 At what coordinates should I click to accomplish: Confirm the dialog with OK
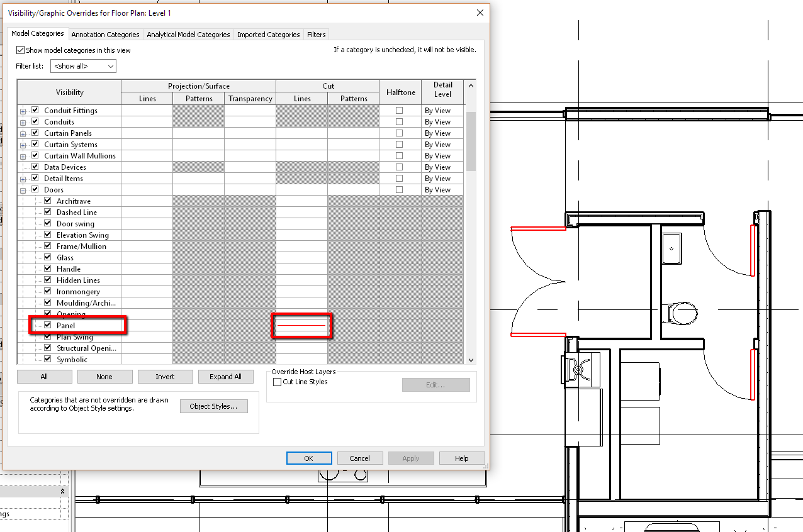pos(308,458)
